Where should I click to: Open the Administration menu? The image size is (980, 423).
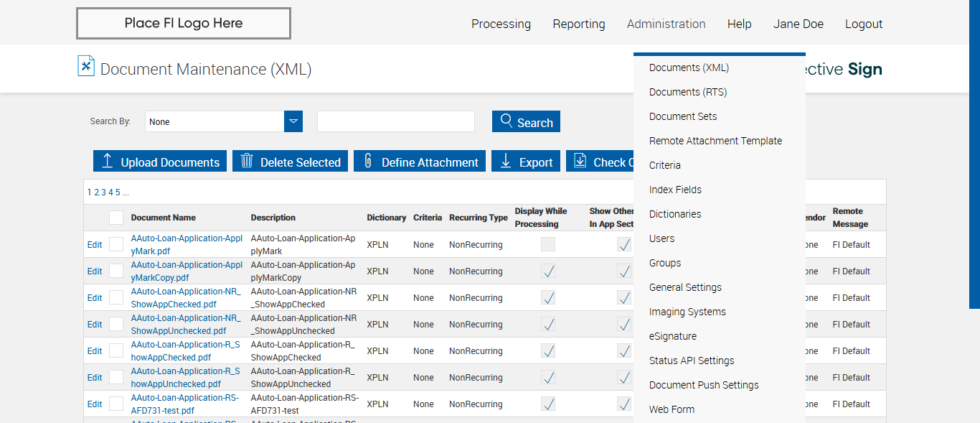click(666, 24)
